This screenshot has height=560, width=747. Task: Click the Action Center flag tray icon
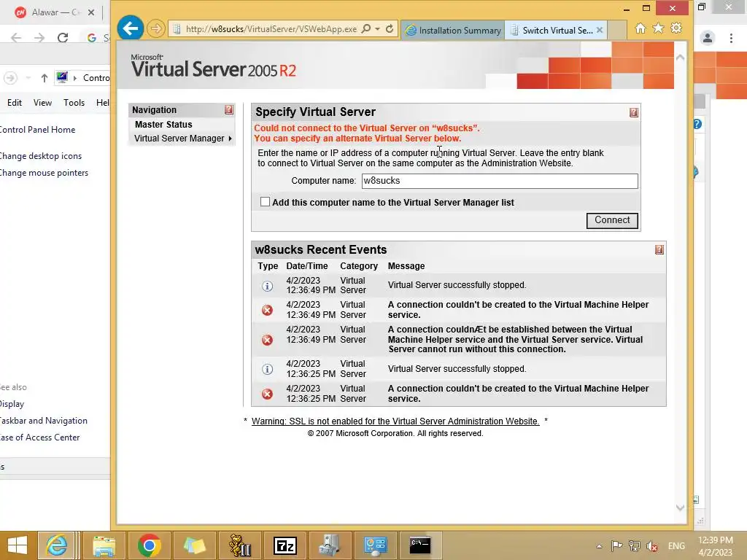pyautogui.click(x=616, y=545)
